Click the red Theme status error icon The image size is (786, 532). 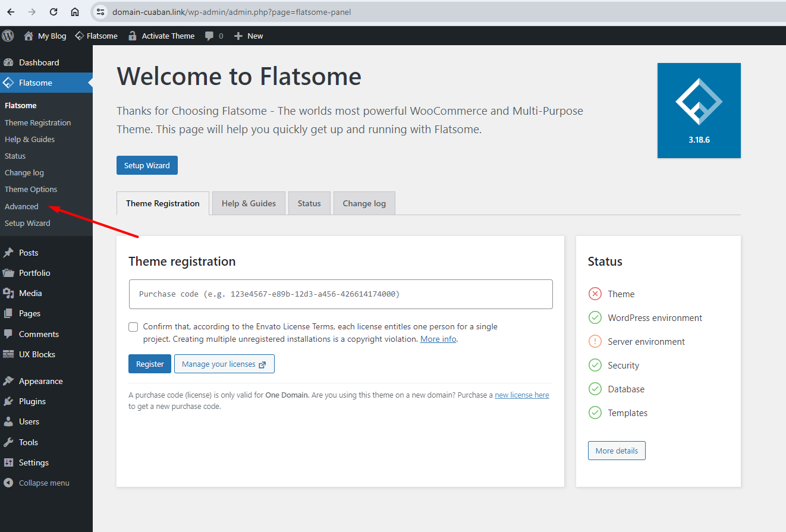[x=595, y=294]
